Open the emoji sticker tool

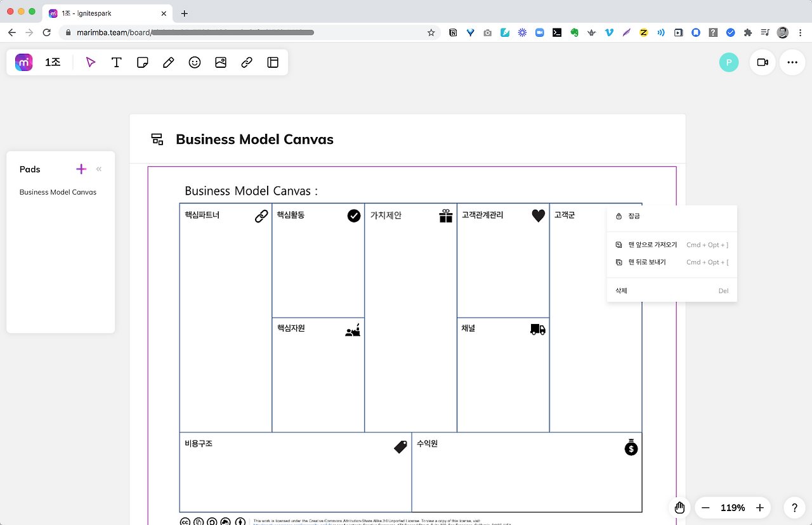(195, 62)
